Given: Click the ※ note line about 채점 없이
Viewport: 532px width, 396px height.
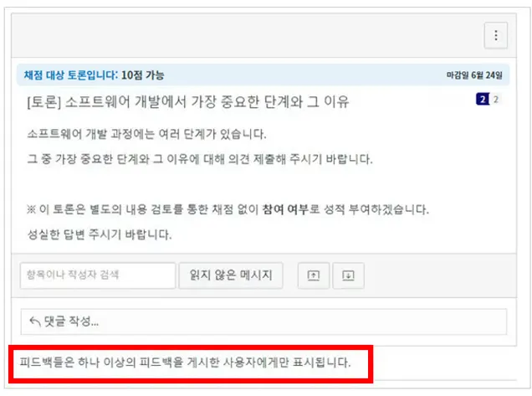Looking at the screenshot, I should [228, 209].
